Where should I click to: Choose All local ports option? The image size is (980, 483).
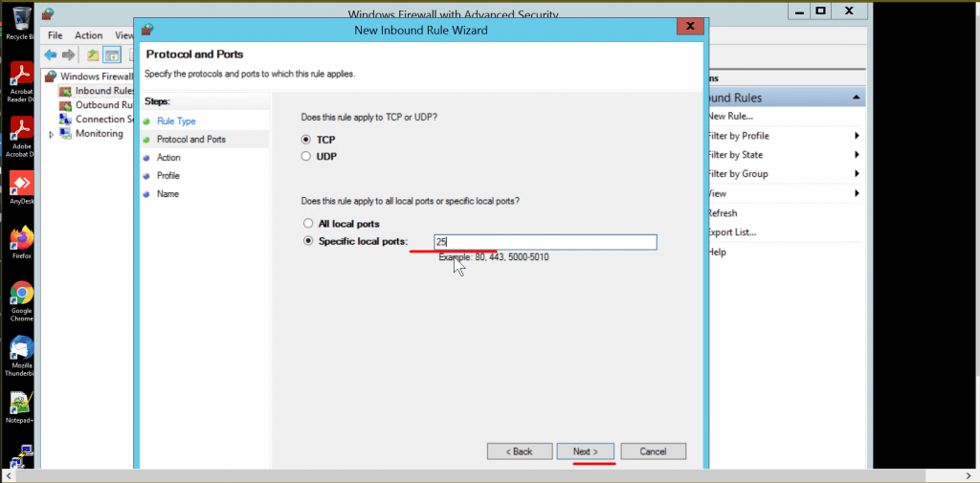(307, 223)
